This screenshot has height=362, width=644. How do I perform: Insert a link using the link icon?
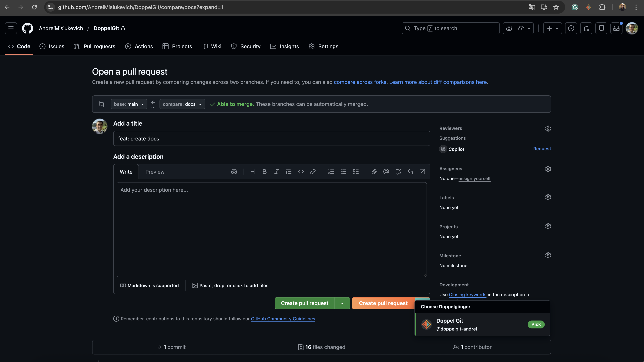[313, 172]
